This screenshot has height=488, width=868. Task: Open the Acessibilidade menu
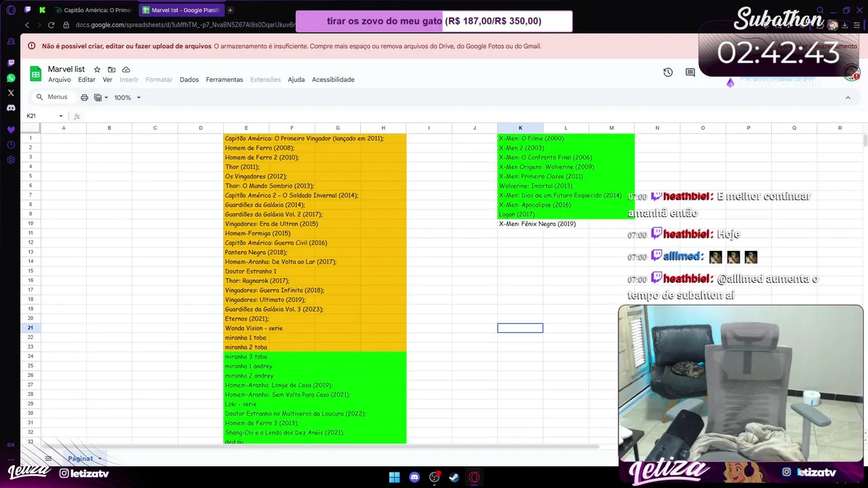(333, 79)
